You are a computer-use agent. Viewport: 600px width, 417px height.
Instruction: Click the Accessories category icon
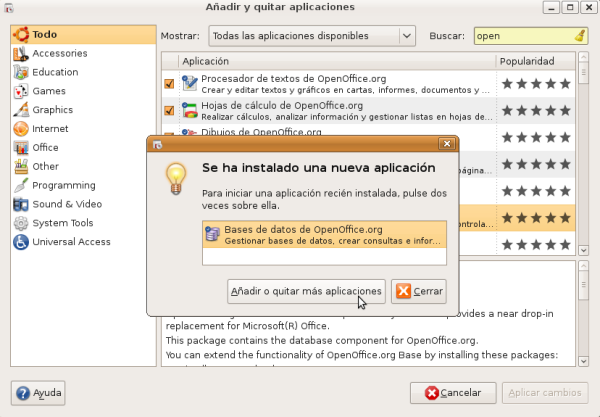click(x=20, y=53)
